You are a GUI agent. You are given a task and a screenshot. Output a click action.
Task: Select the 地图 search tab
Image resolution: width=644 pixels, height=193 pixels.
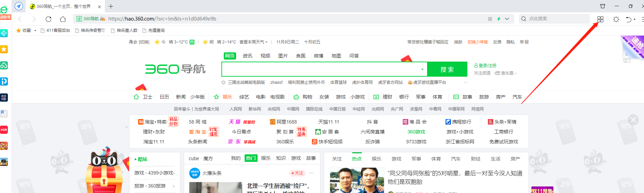(x=336, y=56)
